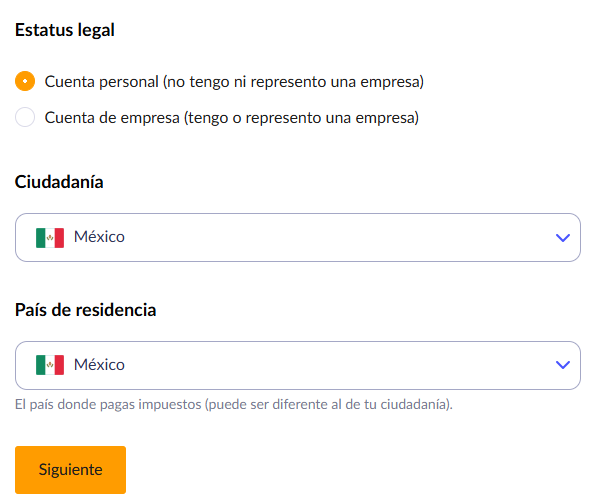Click the Mexican flag icon under País de residencia
598x502 pixels.
pyautogui.click(x=50, y=365)
